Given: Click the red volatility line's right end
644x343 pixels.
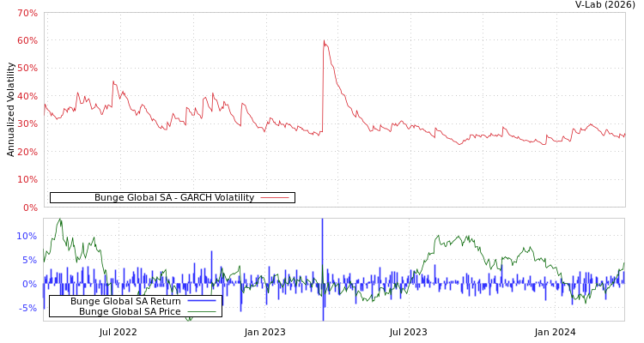Looking at the screenshot, I should tap(624, 135).
